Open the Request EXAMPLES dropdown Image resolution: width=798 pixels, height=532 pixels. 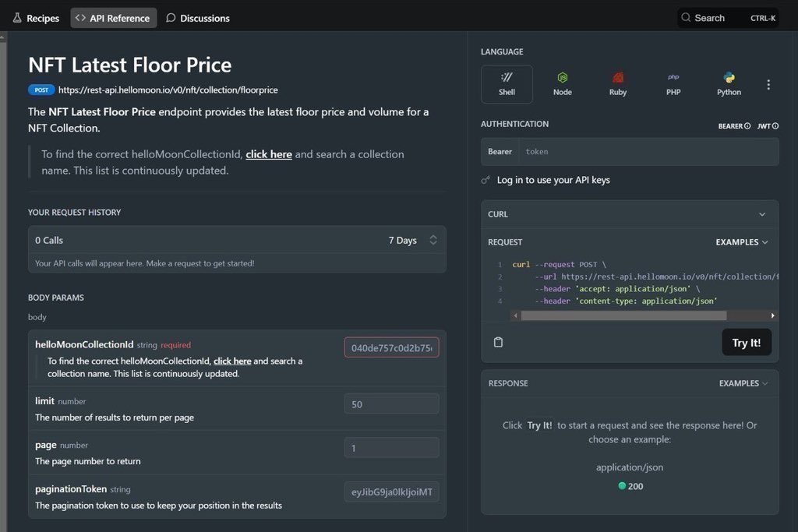click(742, 242)
